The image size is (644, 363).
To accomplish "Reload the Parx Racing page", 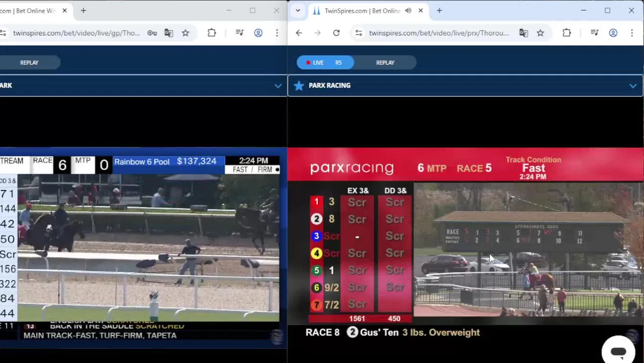I will tap(336, 33).
